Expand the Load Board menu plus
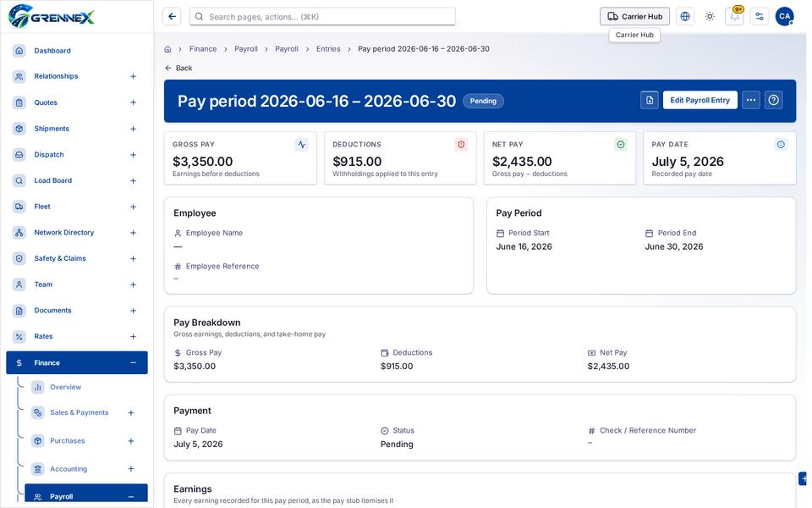This screenshot has width=812, height=508. [x=133, y=180]
